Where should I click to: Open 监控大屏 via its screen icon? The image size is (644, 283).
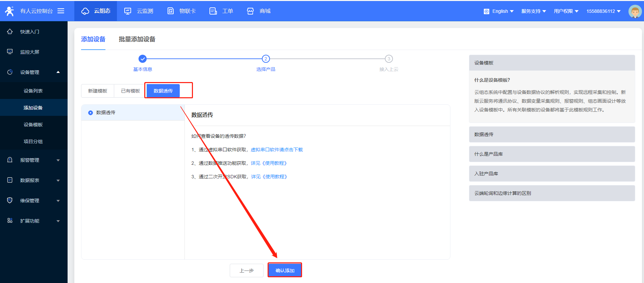click(x=10, y=52)
